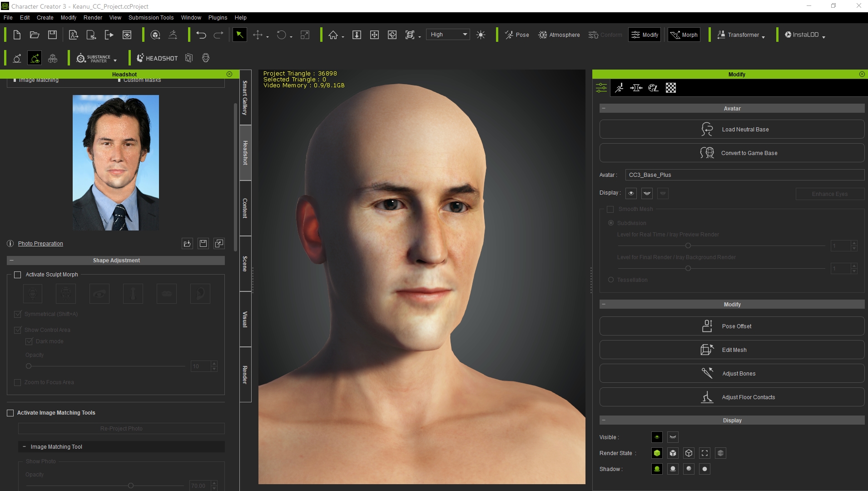Toggle Zoom to Focus Area checkbox
Viewport: 868px width, 491px height.
[x=18, y=382]
